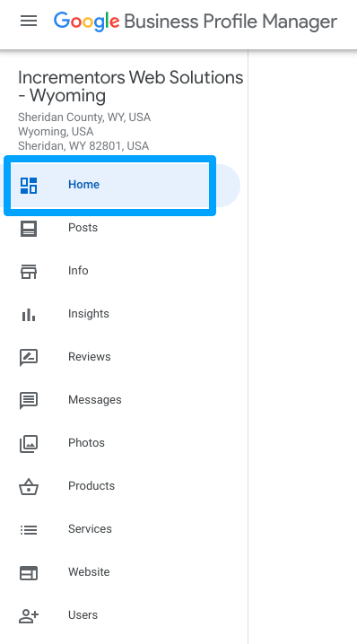Click the Info storefront icon
The image size is (357, 644).
[29, 272]
